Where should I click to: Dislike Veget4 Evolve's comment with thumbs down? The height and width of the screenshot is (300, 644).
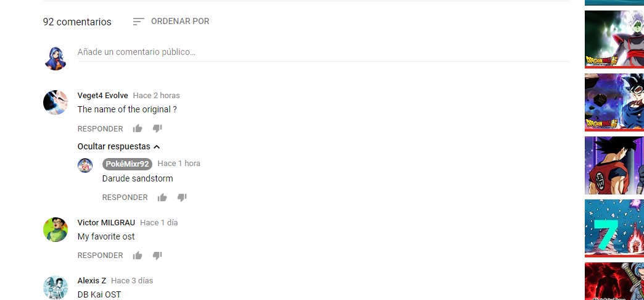click(x=157, y=128)
